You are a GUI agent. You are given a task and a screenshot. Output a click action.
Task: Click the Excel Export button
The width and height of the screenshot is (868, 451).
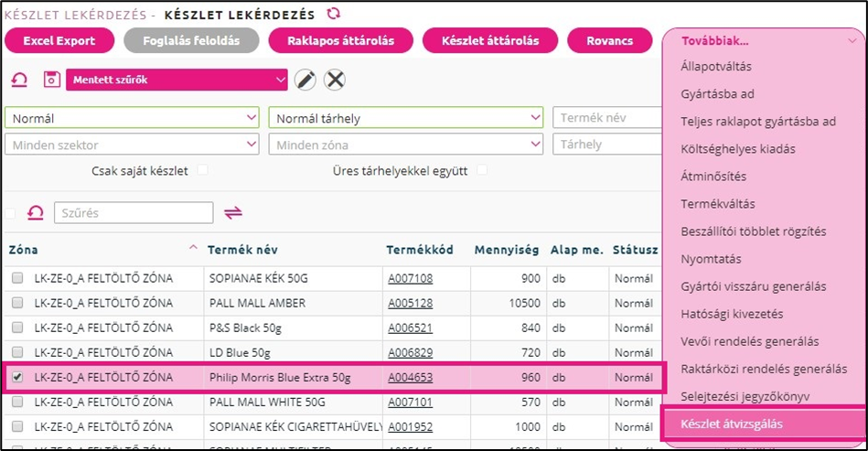(59, 40)
